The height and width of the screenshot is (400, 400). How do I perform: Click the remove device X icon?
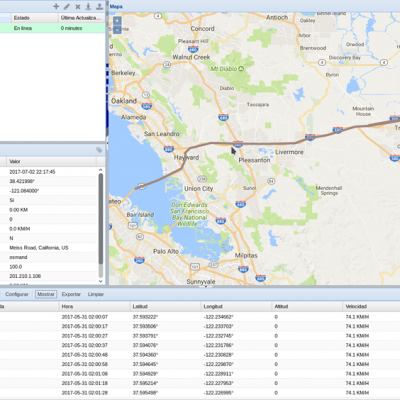coord(78,7)
